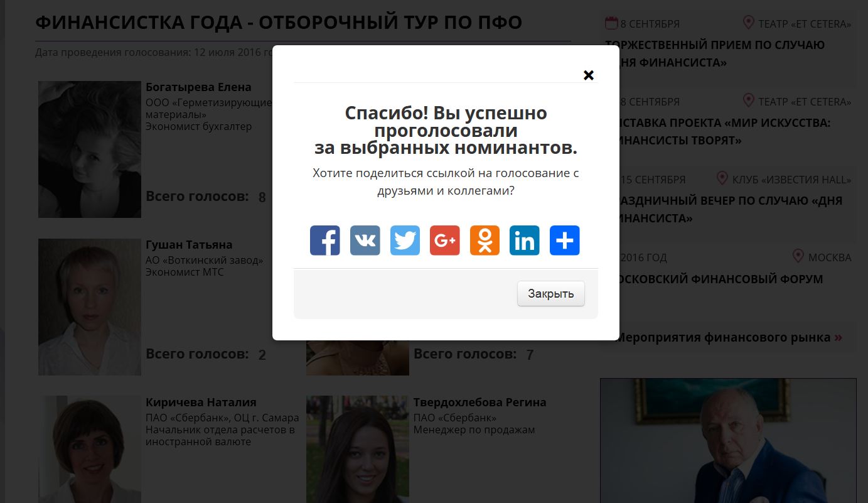
Task: Share the vote via VK icon
Action: pyautogui.click(x=365, y=241)
